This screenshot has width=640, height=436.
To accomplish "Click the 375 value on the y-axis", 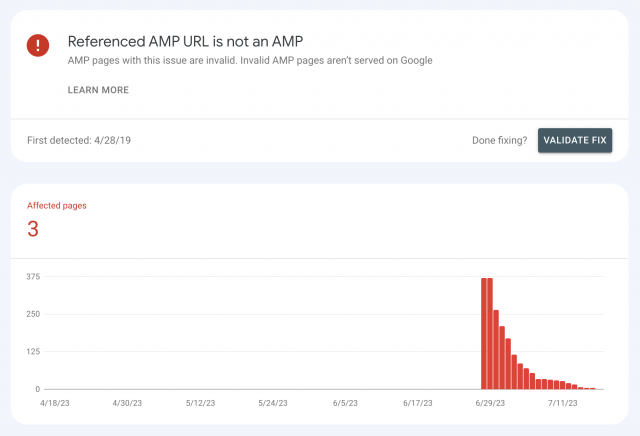I will pyautogui.click(x=33, y=277).
